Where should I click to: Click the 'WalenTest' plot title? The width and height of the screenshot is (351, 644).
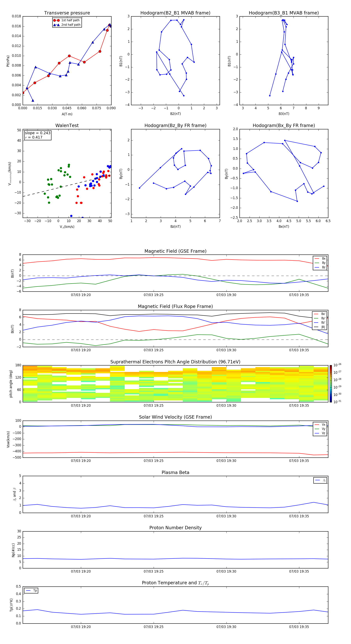pyautogui.click(x=67, y=125)
